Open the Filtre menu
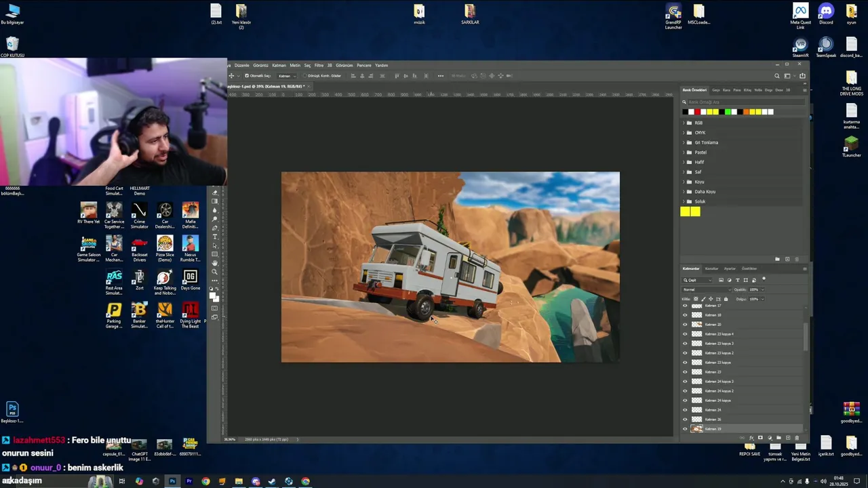868x488 pixels. click(x=319, y=66)
